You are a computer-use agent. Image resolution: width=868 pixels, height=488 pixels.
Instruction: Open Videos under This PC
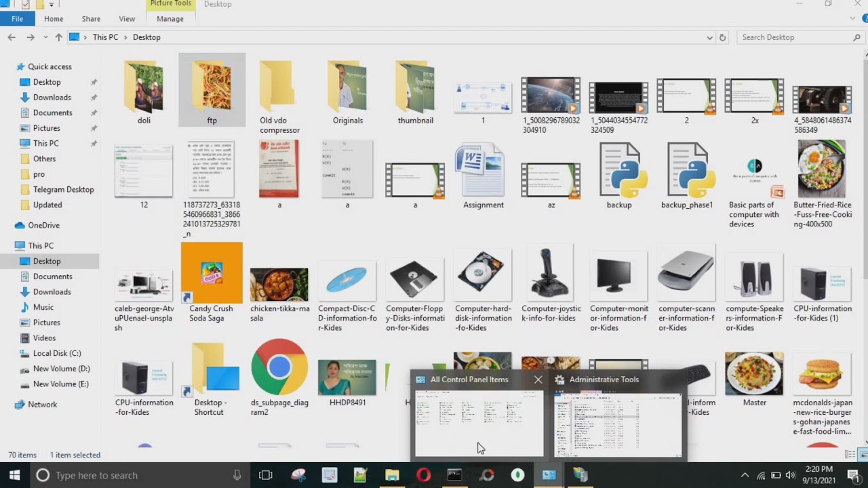[x=44, y=338]
